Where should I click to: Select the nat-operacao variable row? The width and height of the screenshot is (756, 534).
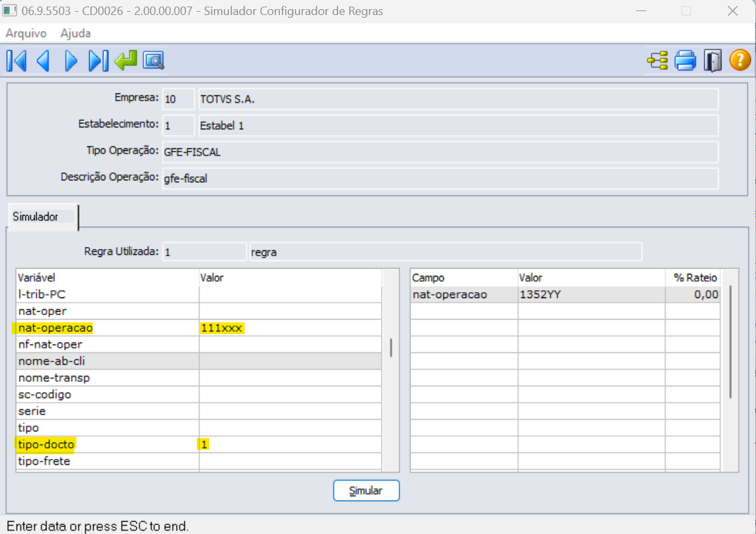(x=199, y=327)
